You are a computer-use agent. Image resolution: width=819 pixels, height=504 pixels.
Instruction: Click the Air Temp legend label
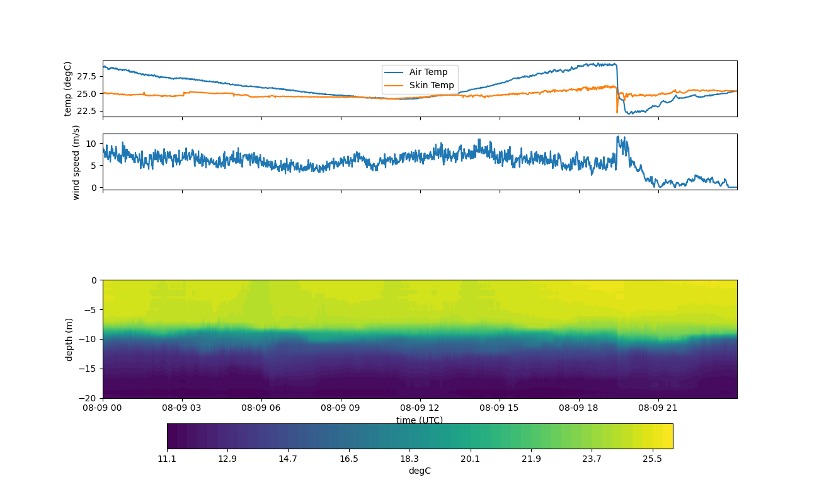428,72
